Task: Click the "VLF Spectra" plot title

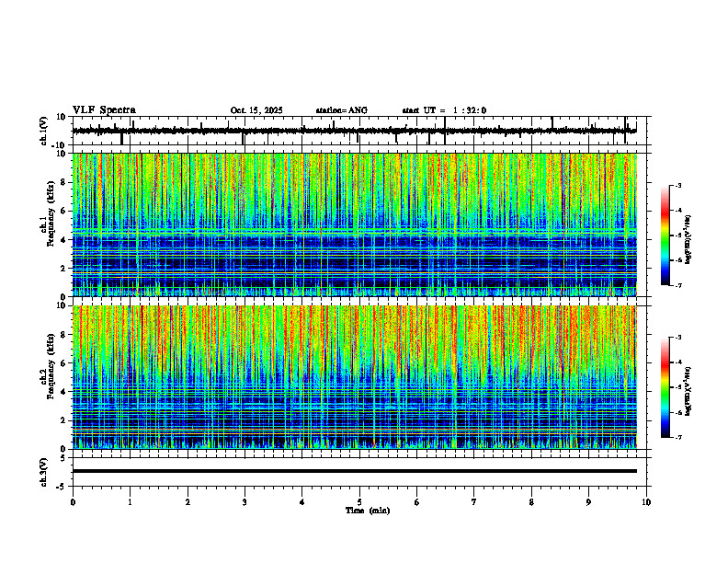Action: coord(104,110)
